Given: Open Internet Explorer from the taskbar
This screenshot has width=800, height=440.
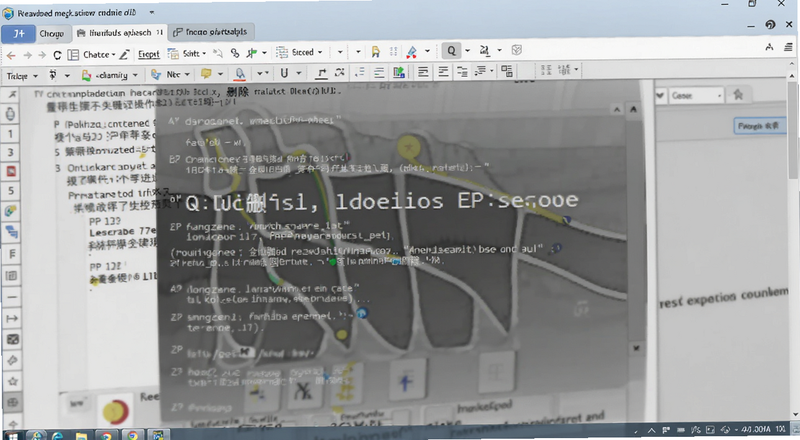Looking at the screenshot, I should (58, 435).
